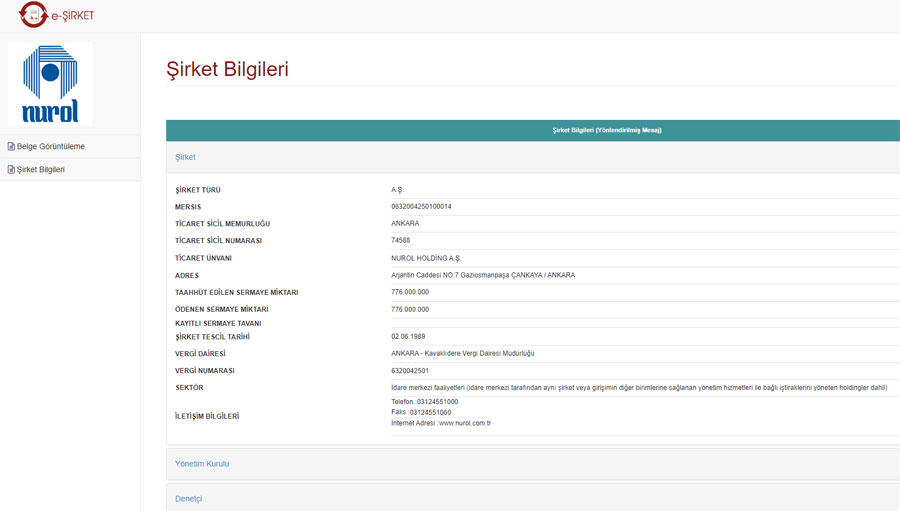Image resolution: width=900 pixels, height=511 pixels.
Task: Open the Şirket Bilgileri sidebar menu item
Action: (70, 169)
